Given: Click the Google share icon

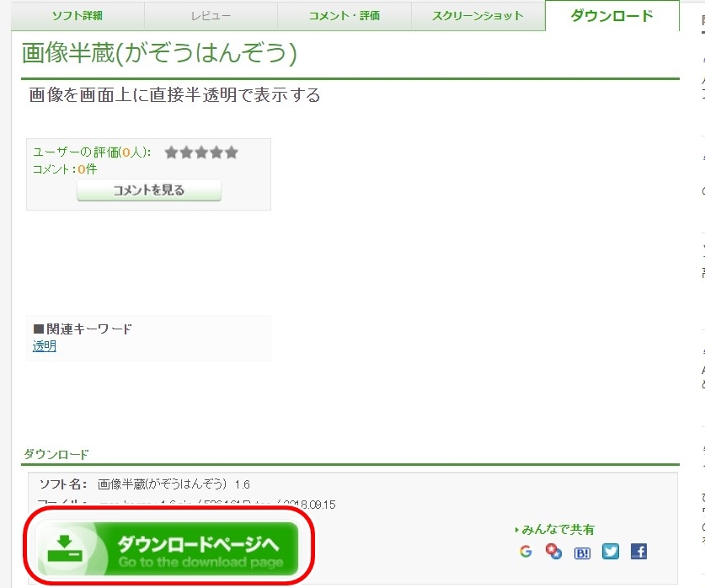Looking at the screenshot, I should tap(526, 552).
